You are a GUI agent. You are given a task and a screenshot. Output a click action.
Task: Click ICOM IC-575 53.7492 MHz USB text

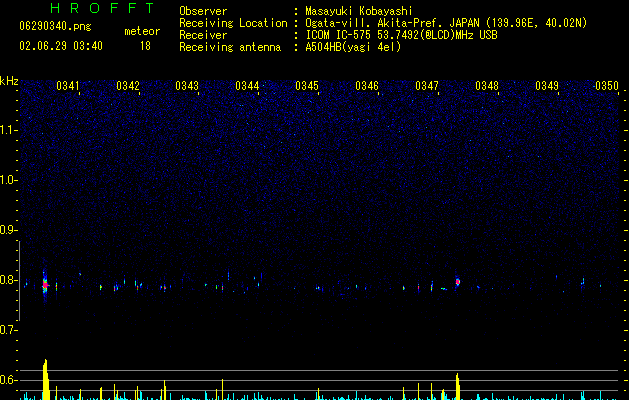coord(401,35)
